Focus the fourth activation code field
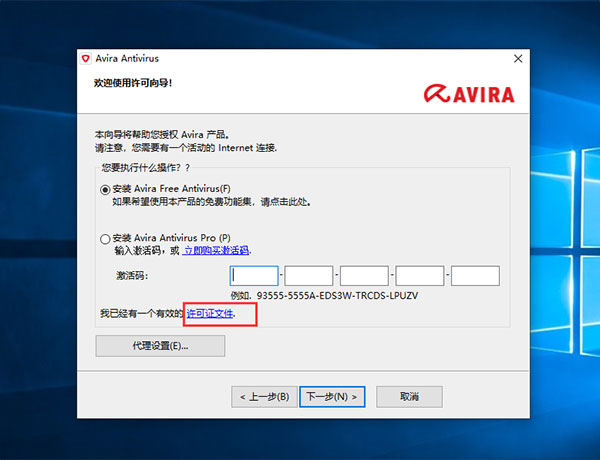The height and width of the screenshot is (460, 600). [x=420, y=276]
